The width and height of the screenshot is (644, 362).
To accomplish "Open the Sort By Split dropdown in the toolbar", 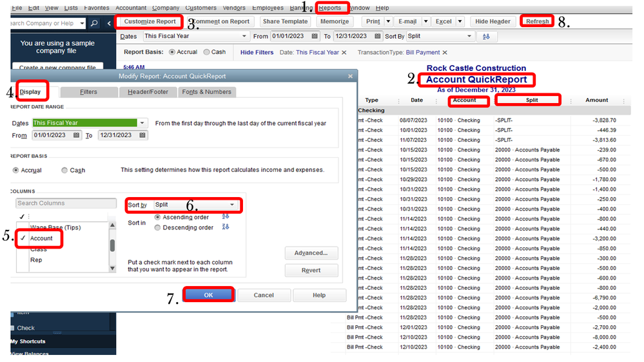I will 469,36.
